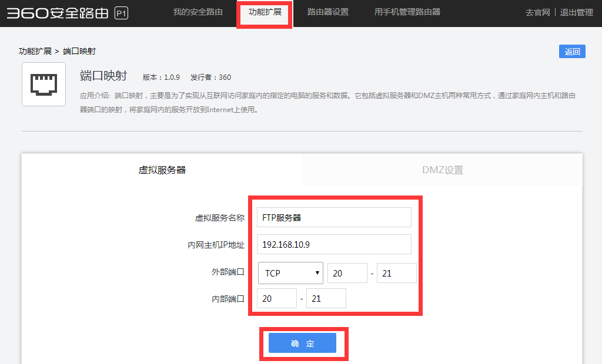Switch to the 虚拟服务器 tab
This screenshot has width=602, height=364.
click(162, 170)
